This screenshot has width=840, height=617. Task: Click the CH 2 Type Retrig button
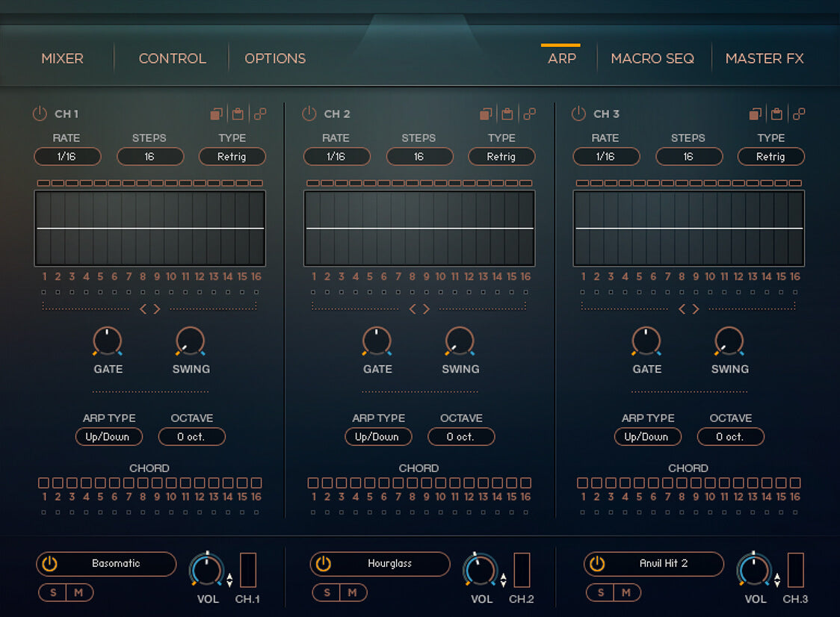501,157
